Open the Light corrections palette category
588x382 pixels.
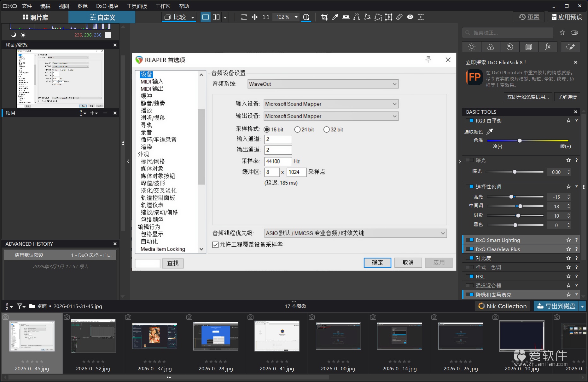coord(471,47)
